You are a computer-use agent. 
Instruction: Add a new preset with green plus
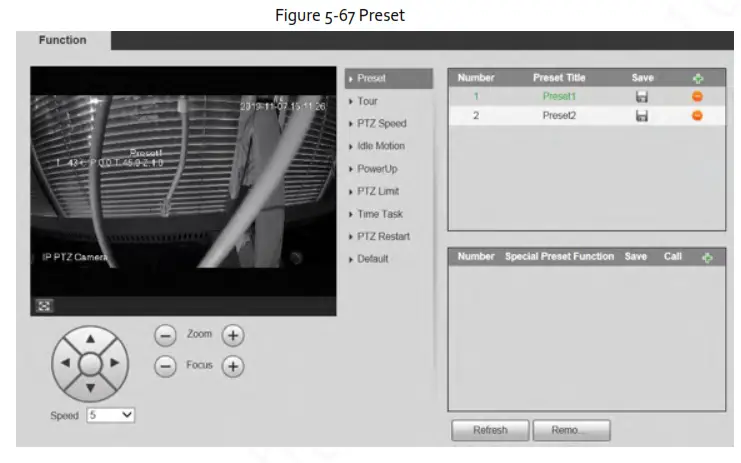point(698,78)
